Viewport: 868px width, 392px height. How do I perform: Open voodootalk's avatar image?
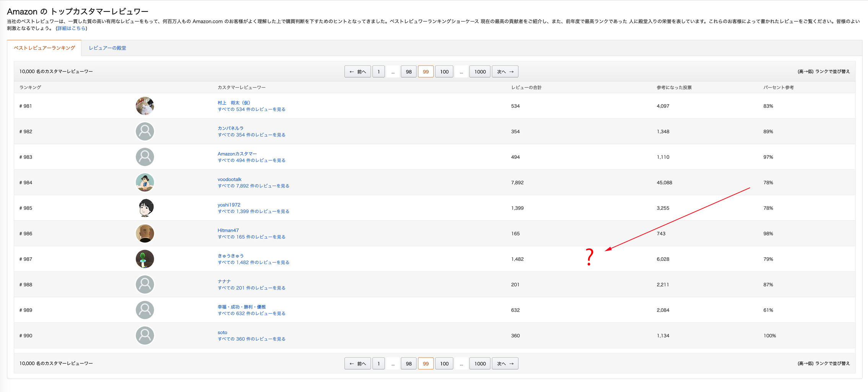click(x=145, y=183)
